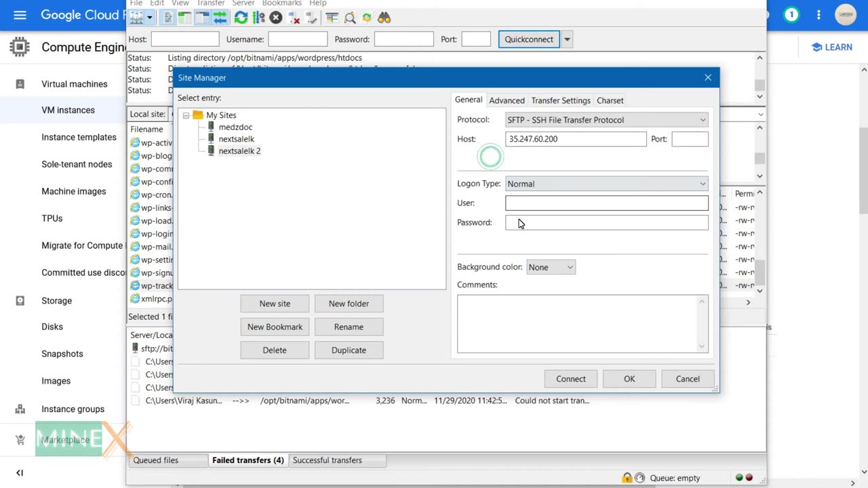Screen dimensions: 868x488
Task: Click the Virtual machines section icon
Action: click(20, 84)
